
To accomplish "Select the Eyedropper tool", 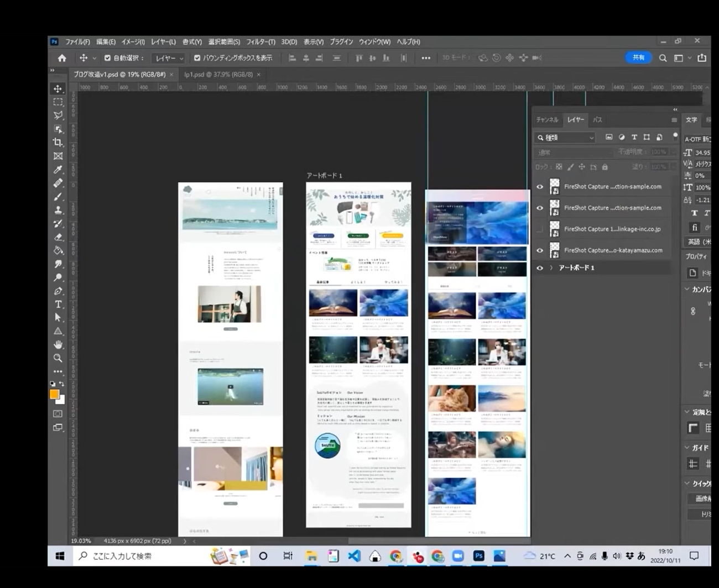I will (x=58, y=170).
